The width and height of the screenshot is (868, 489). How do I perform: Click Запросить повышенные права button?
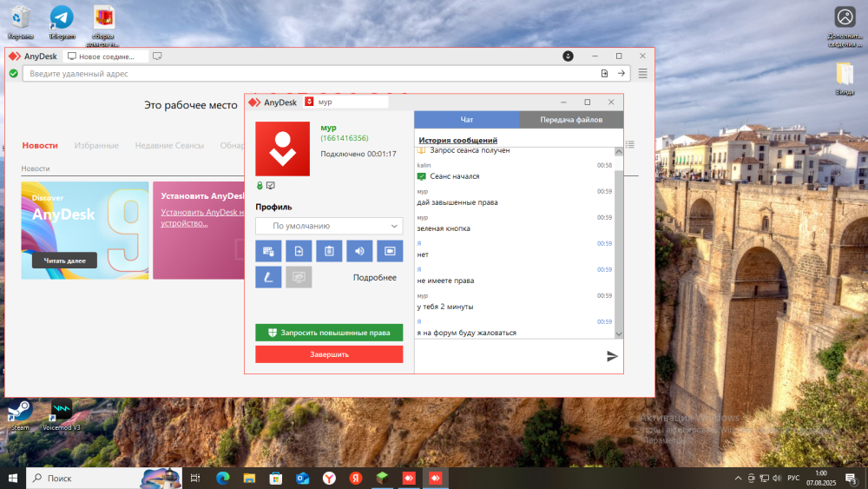coord(329,333)
